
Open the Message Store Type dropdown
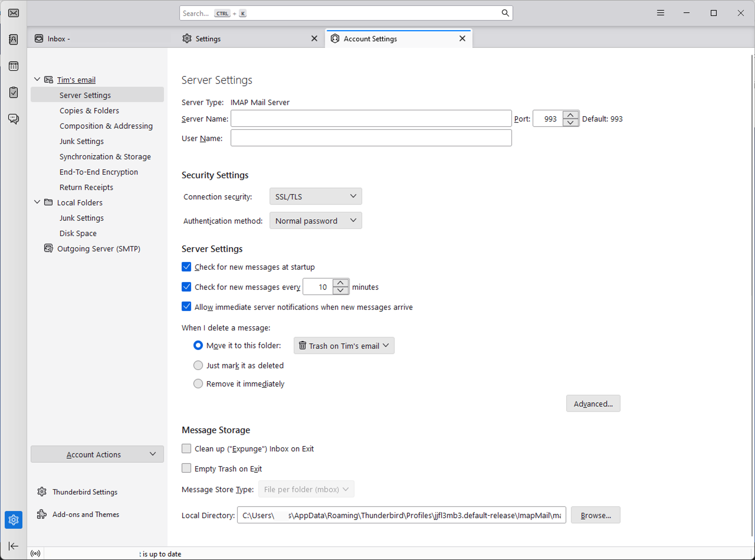pos(306,489)
